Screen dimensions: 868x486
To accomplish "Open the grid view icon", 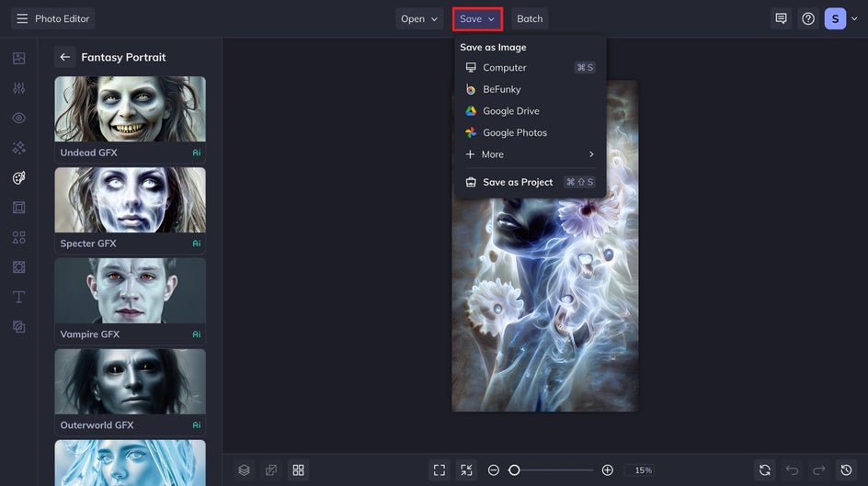I will 298,470.
